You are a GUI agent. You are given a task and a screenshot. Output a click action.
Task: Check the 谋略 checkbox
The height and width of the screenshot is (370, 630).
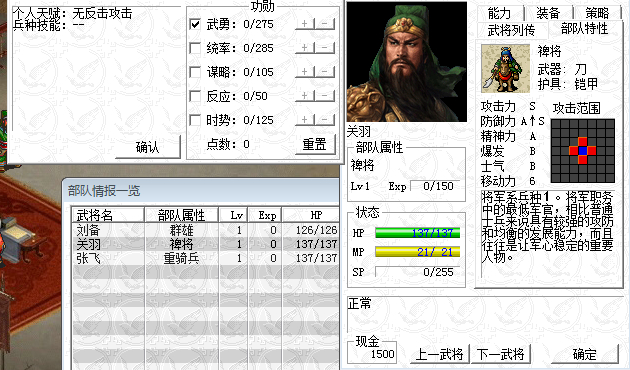(195, 72)
